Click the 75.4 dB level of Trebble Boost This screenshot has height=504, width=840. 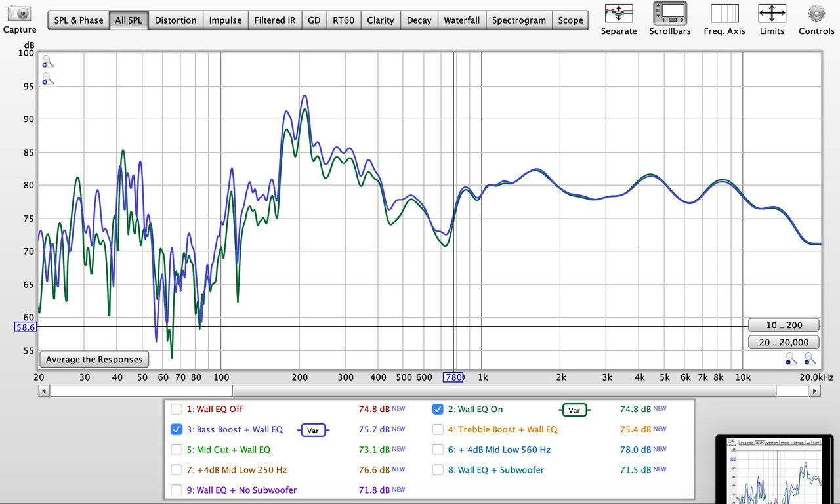point(636,430)
